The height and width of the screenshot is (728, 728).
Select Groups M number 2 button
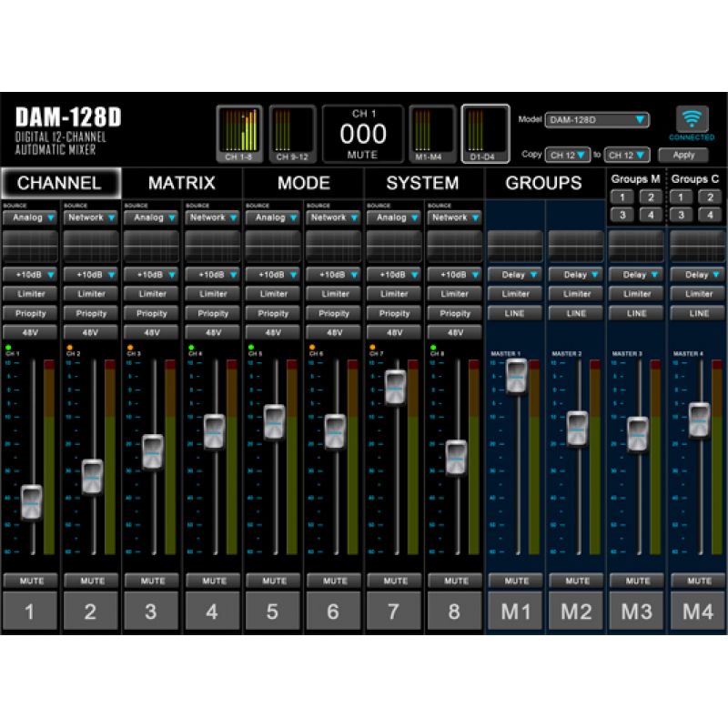pyautogui.click(x=649, y=197)
